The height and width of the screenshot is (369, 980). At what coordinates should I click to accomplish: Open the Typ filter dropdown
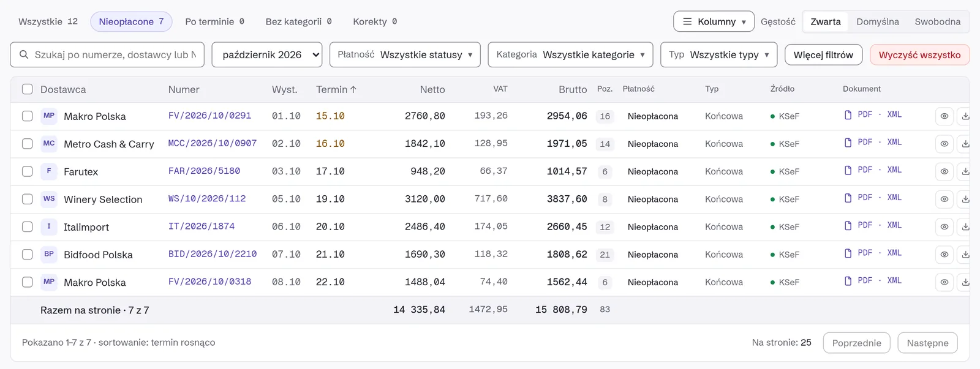[x=718, y=54]
